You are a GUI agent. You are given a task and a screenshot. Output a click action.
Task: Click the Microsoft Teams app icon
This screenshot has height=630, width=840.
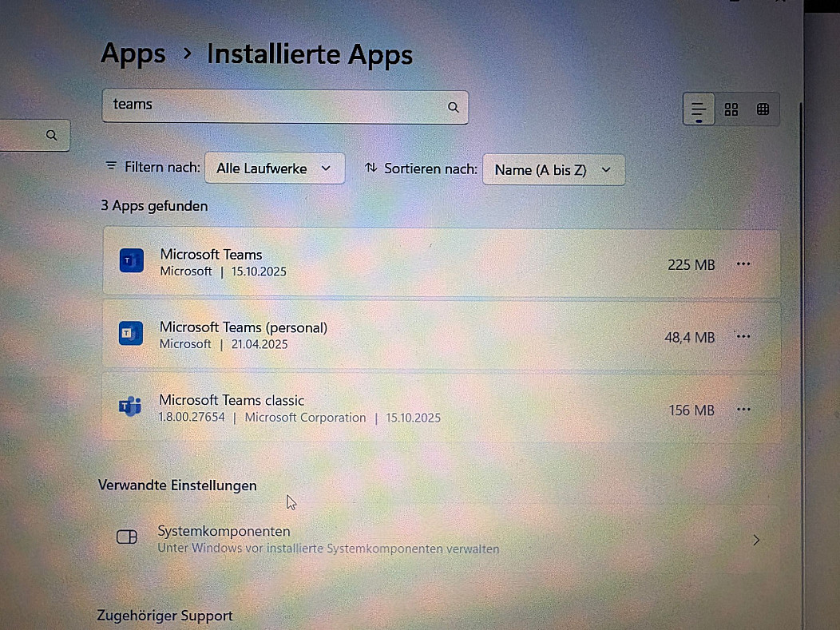tap(131, 261)
